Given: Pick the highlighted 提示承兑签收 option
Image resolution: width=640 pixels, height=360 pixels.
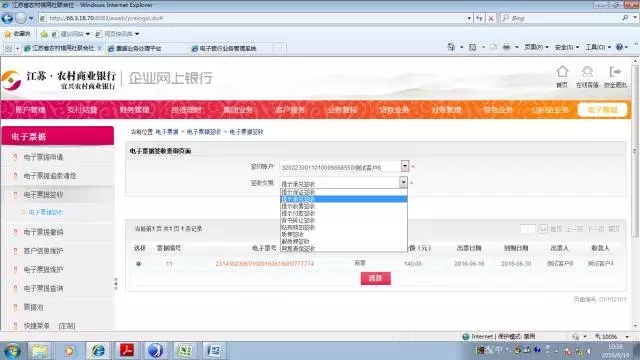Looking at the screenshot, I should click(344, 199).
